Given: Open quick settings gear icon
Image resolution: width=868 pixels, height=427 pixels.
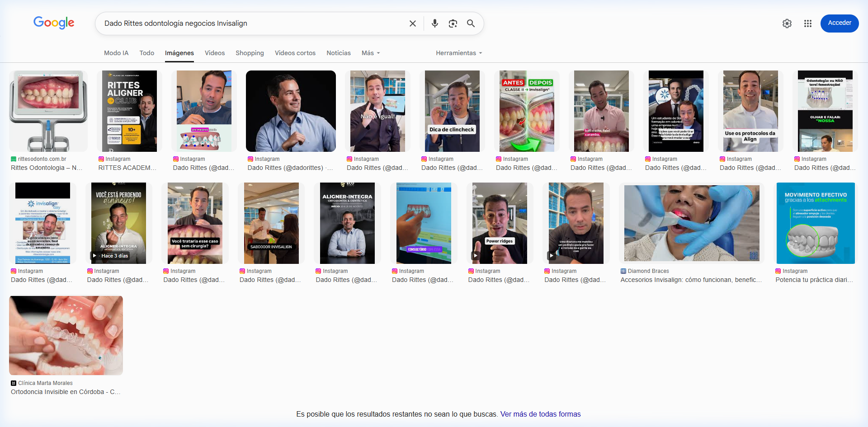Looking at the screenshot, I should tap(787, 23).
